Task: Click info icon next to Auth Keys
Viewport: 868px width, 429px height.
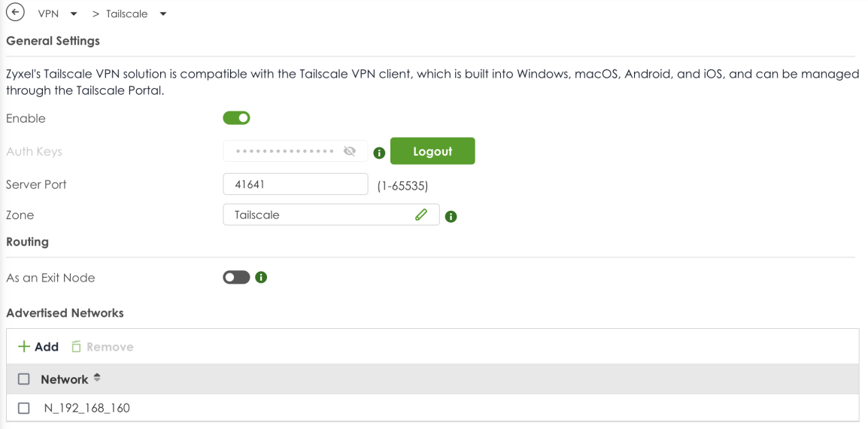Action: (x=379, y=153)
